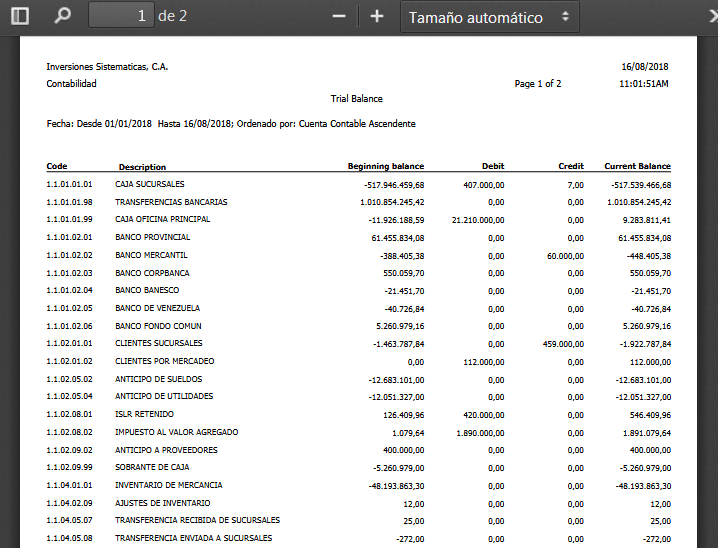Zoom out with the minus icon

[339, 17]
